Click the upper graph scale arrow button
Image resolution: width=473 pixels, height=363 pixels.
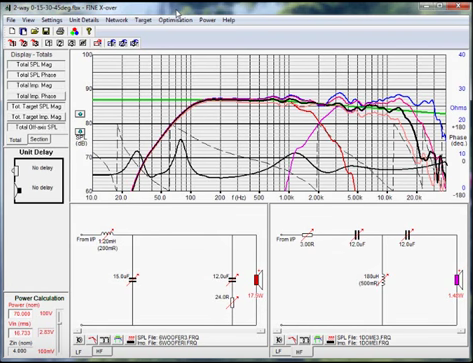(80, 114)
